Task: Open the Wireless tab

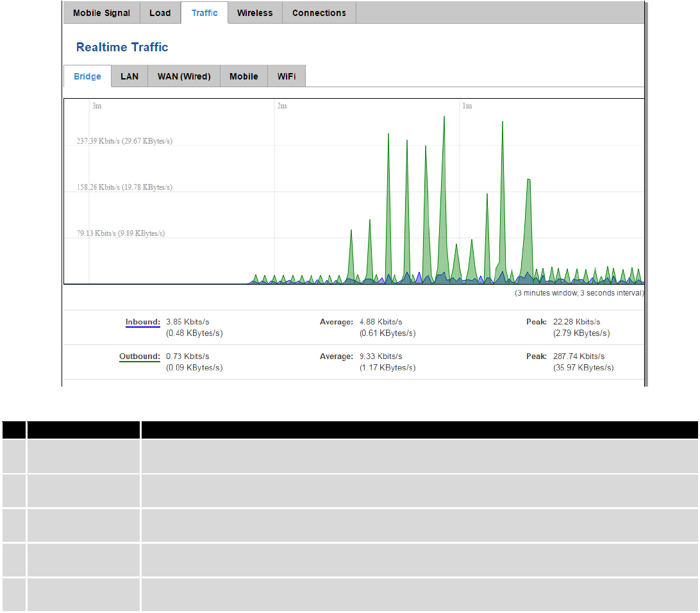Action: pyautogui.click(x=255, y=13)
